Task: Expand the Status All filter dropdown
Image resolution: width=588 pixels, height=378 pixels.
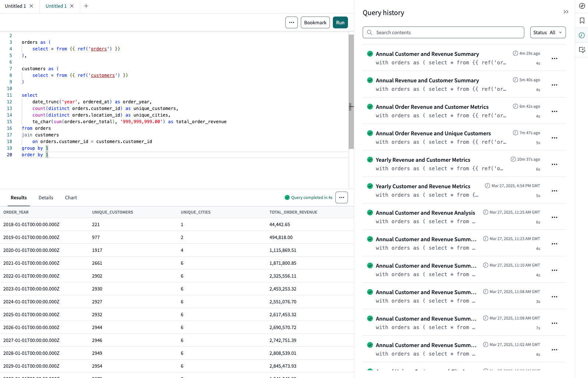Action: click(x=547, y=32)
